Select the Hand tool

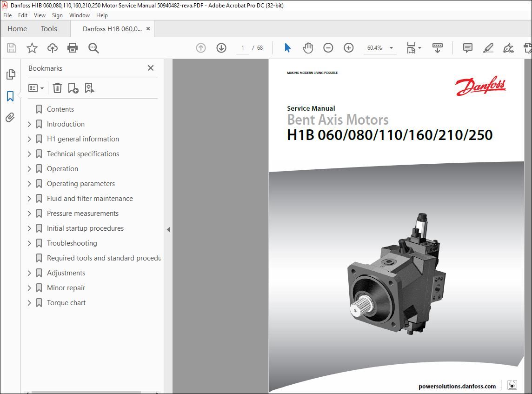click(x=307, y=47)
